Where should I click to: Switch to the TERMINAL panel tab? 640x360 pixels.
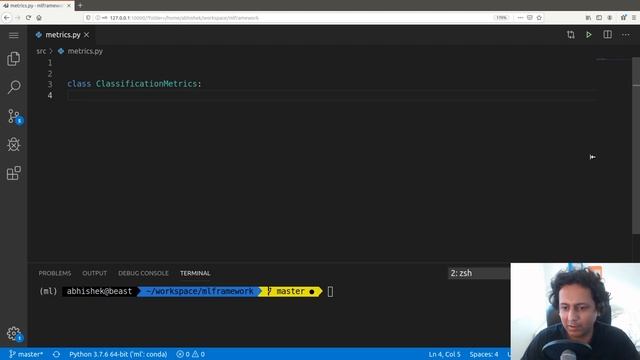point(195,273)
